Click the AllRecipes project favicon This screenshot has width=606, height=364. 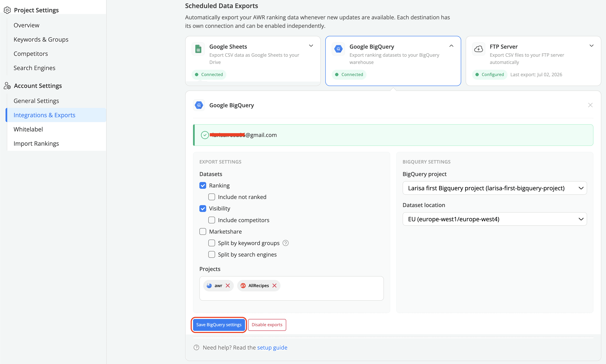tap(243, 285)
